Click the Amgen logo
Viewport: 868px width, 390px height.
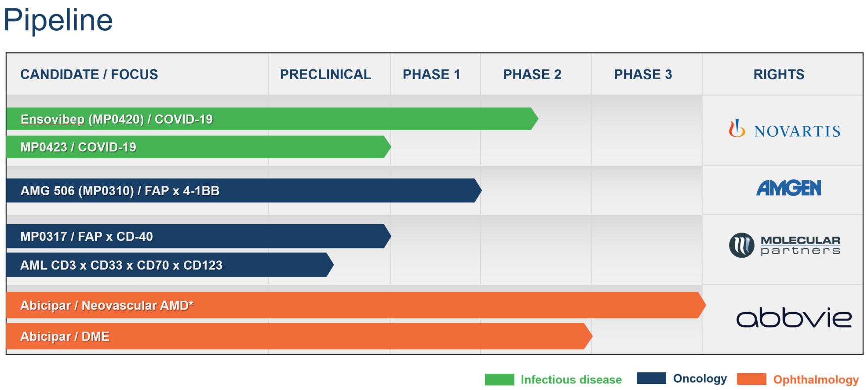[788, 188]
